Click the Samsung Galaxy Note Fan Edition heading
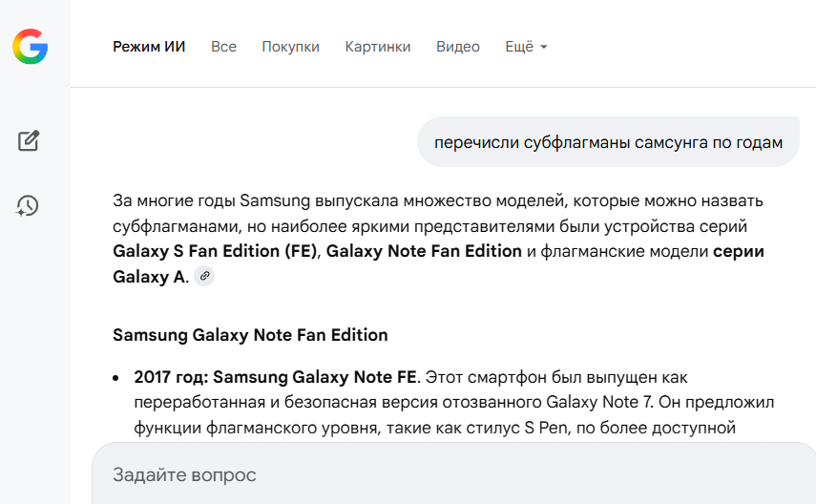The width and height of the screenshot is (816, 504). [250, 335]
